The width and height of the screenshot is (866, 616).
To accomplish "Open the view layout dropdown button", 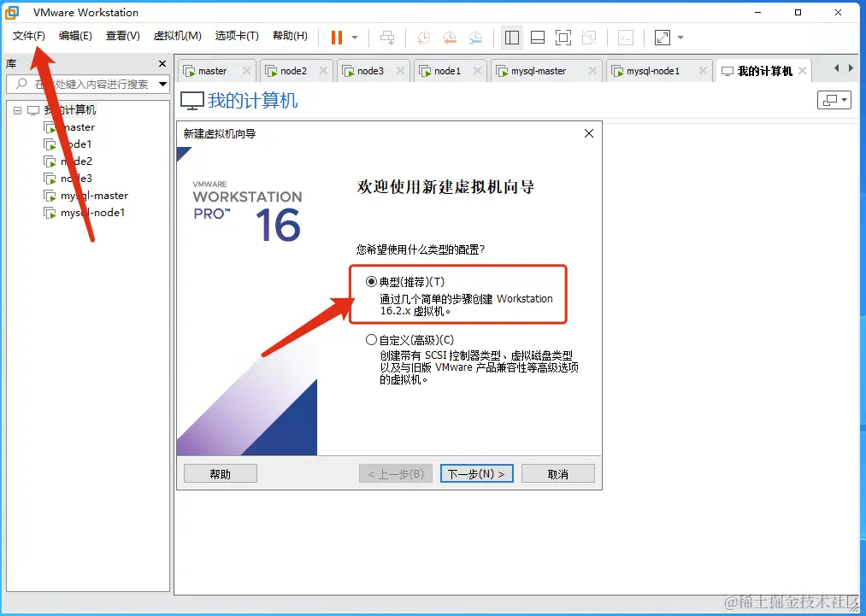I will click(834, 100).
